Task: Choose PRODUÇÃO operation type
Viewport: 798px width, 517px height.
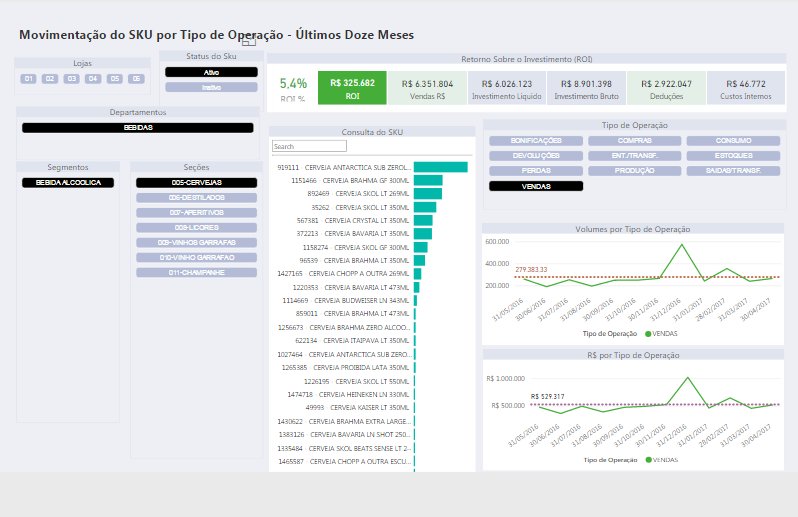Action: coord(635,170)
